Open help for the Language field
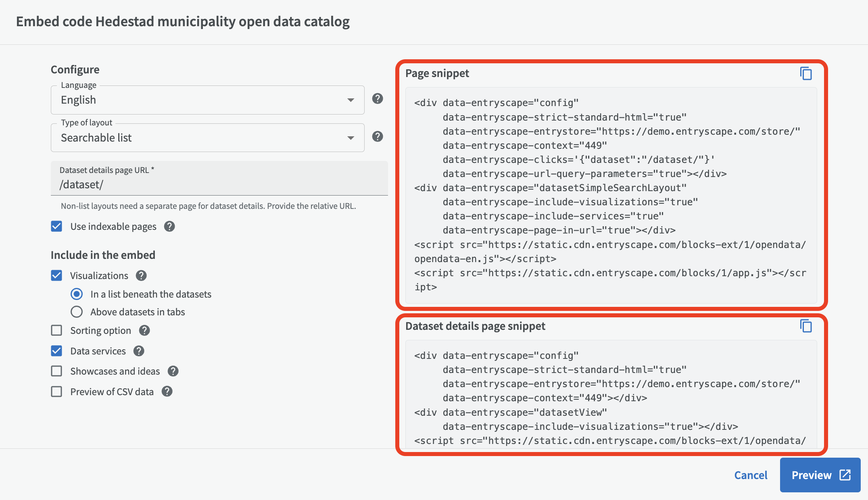 [378, 99]
